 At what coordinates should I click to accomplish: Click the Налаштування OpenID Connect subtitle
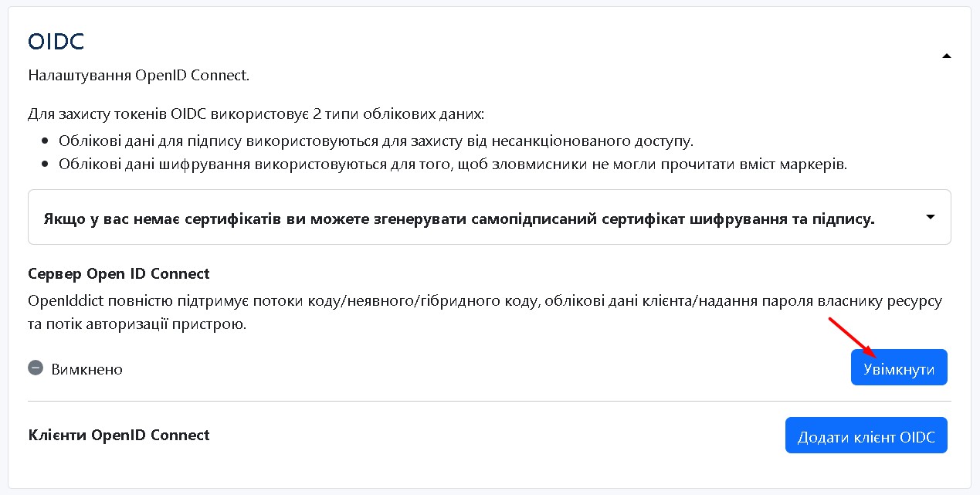click(x=138, y=76)
